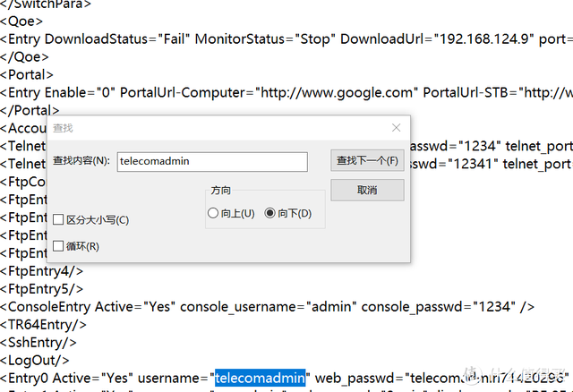Click the 取消 cancel button
The width and height of the screenshot is (573, 392).
[367, 191]
